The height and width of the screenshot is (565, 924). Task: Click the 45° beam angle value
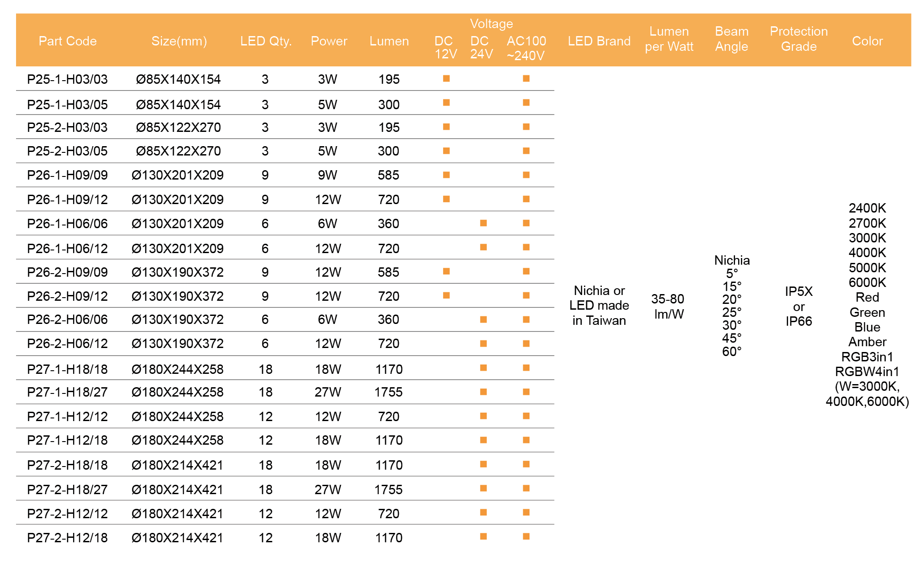(x=731, y=338)
